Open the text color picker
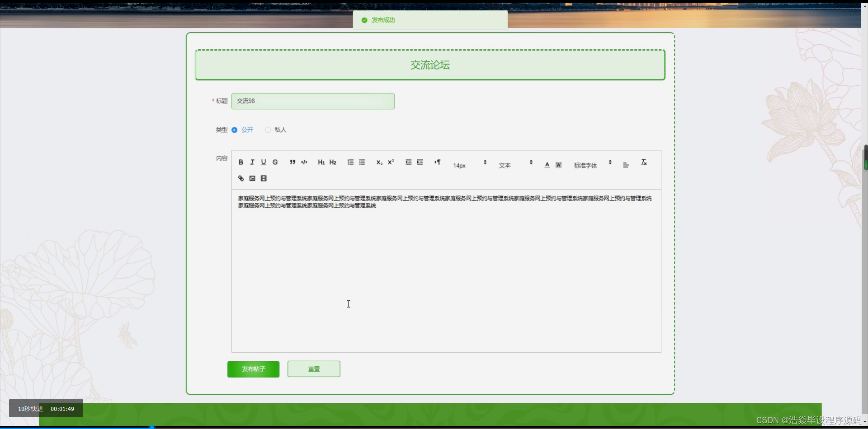The image size is (868, 429). (547, 165)
